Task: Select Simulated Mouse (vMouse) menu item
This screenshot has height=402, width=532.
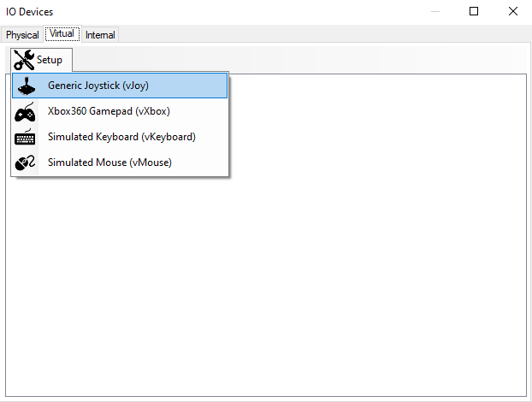Action: [x=109, y=163]
